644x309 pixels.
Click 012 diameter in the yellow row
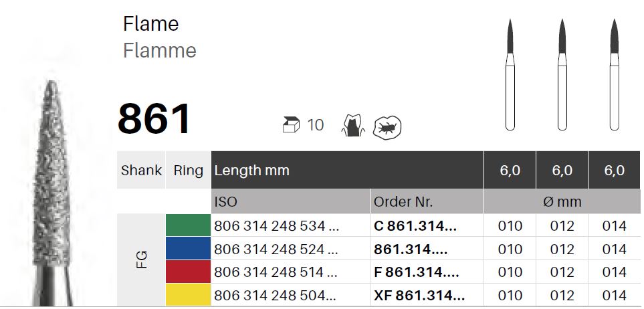[x=562, y=295]
